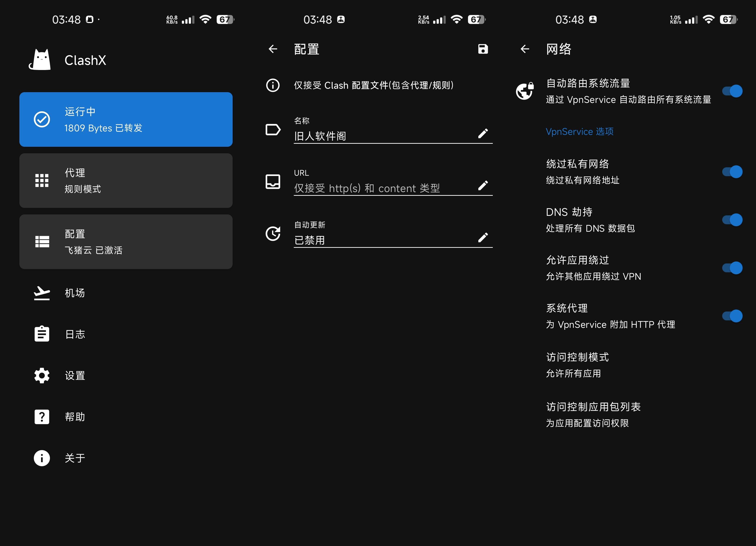Click the battery 67 indicator in right status bar
This screenshot has height=546, width=756.
[728, 19]
